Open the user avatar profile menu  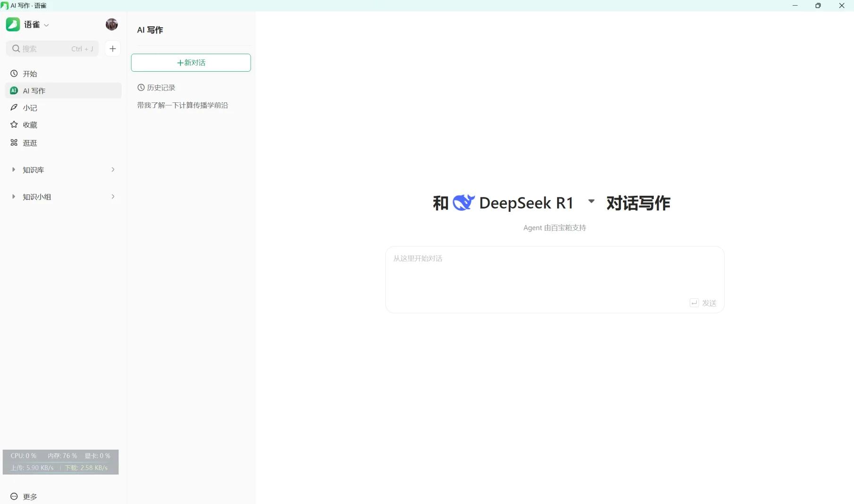[x=111, y=25]
